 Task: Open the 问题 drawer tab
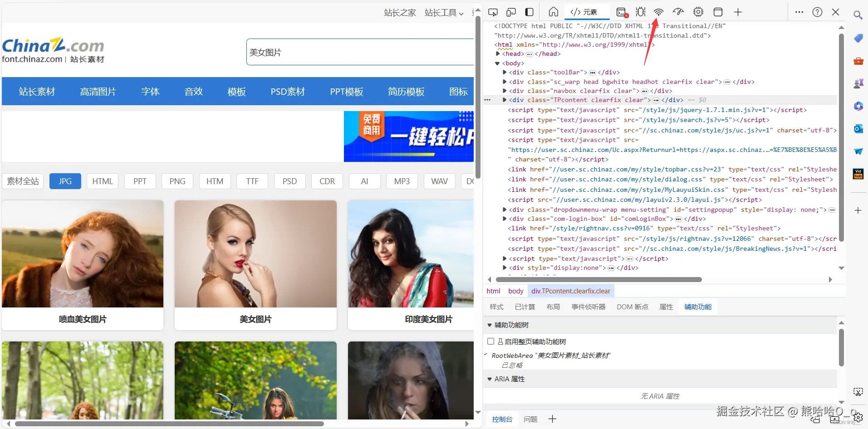coord(530,419)
